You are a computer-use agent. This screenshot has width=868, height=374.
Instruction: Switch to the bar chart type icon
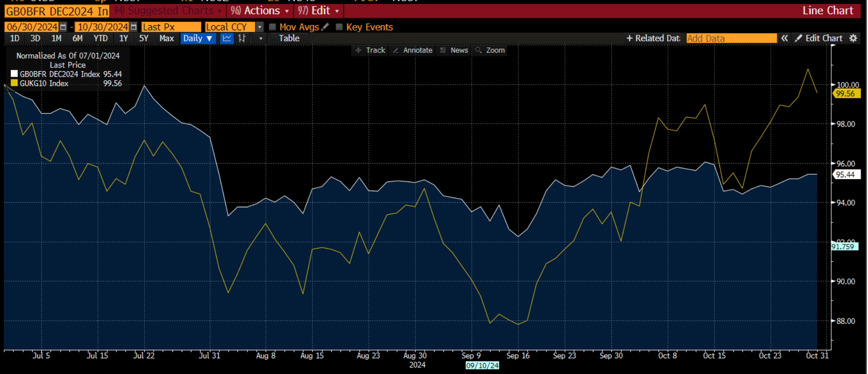click(242, 39)
